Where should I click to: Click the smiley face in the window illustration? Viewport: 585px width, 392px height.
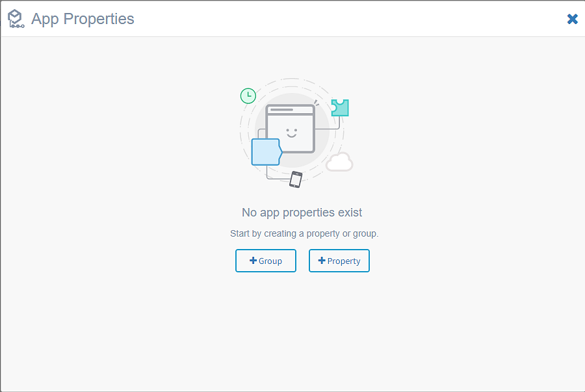(291, 133)
